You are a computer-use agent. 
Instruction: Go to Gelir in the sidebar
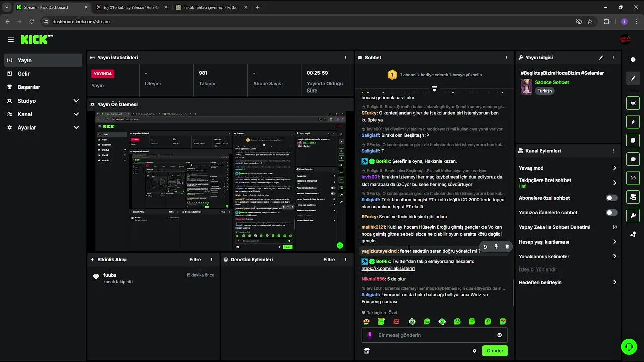(43, 74)
